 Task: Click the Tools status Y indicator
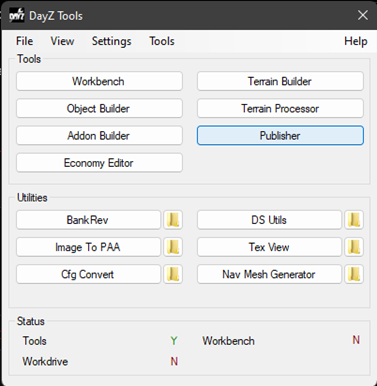pos(174,341)
